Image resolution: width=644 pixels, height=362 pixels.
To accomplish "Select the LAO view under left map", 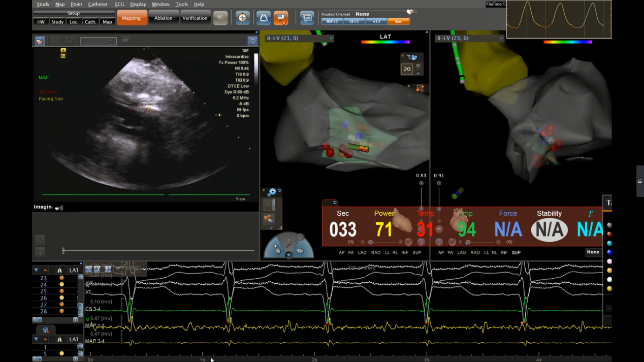I will point(362,252).
